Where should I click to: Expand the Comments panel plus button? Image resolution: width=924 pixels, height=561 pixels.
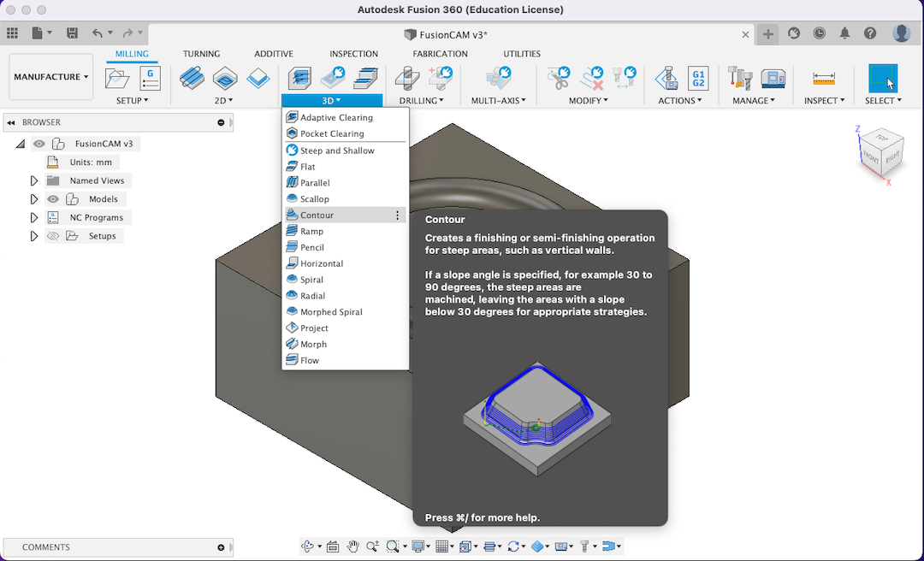(221, 547)
